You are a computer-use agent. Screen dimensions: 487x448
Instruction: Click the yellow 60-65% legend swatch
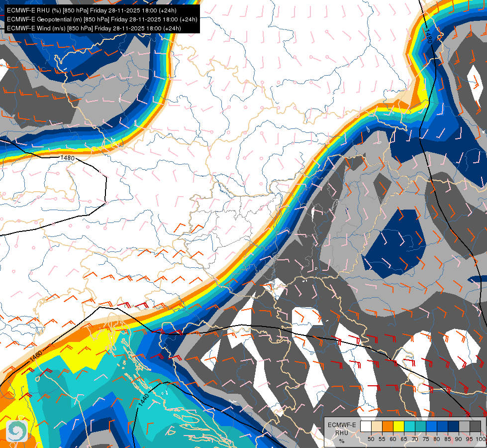click(399, 426)
